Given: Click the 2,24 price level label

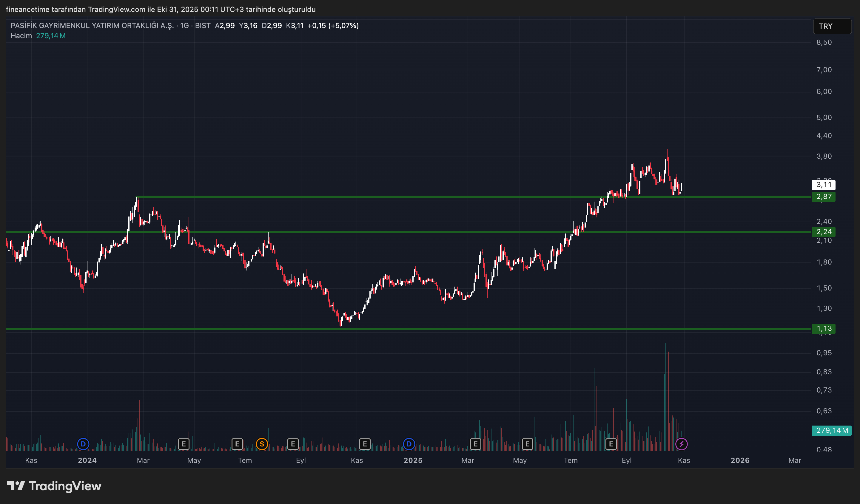Looking at the screenshot, I should 824,232.
